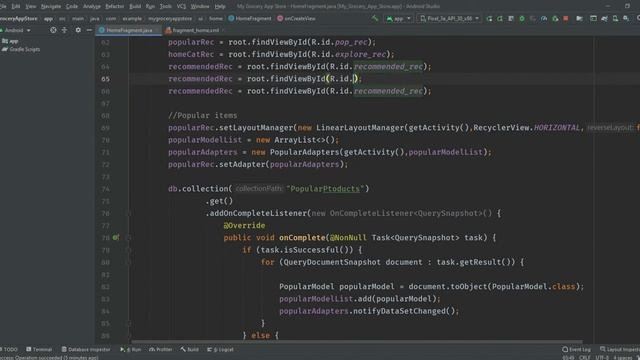Open the Terminal tool window
Image resolution: width=640 pixels, height=360 pixels.
[x=39, y=349]
